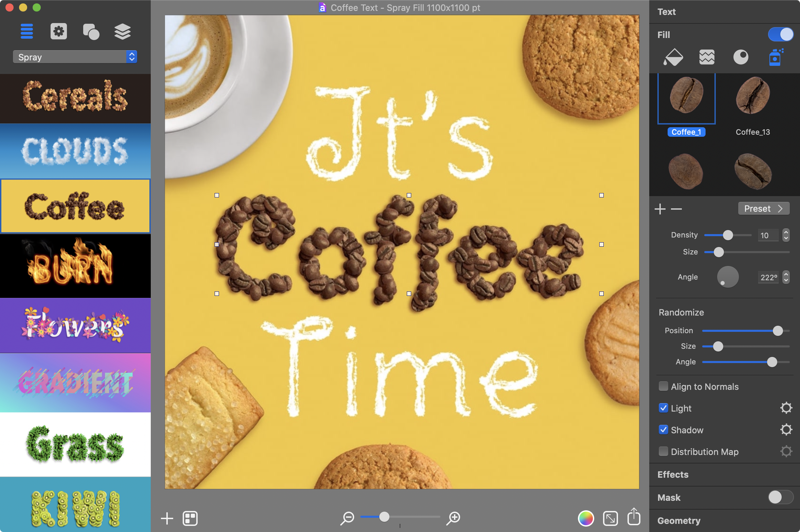This screenshot has width=800, height=532.
Task: Add a new layer with bottom plus
Action: click(167, 518)
